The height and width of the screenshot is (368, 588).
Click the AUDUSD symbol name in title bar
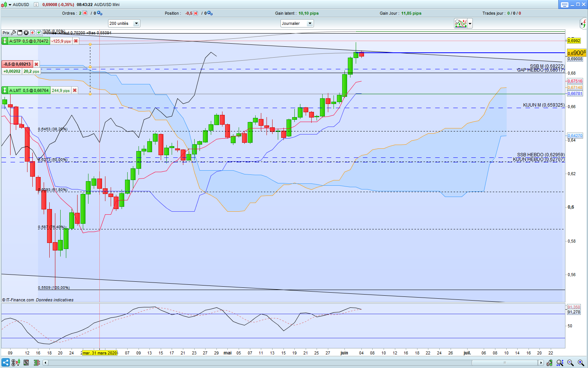[21, 5]
